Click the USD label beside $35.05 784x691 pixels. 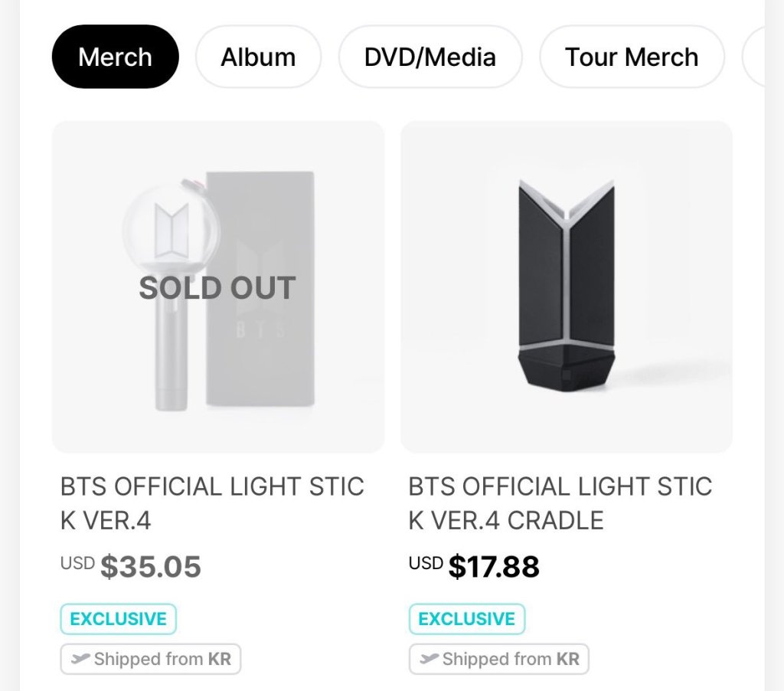point(77,564)
